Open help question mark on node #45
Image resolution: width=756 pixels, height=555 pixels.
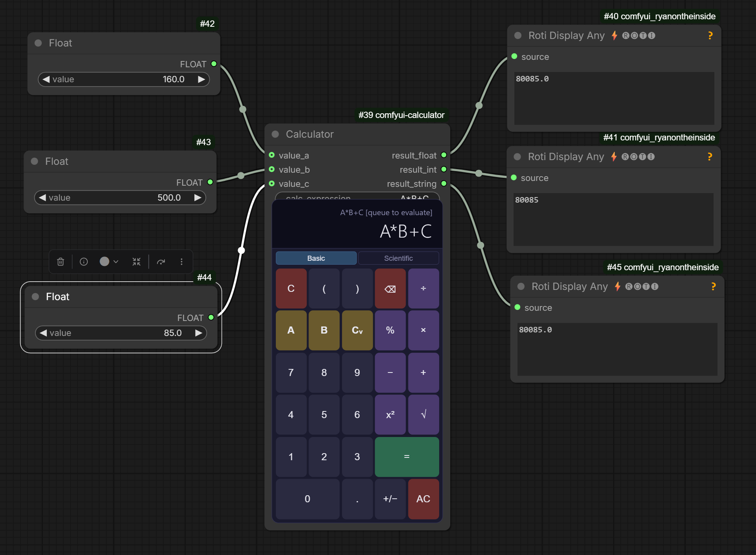click(x=713, y=287)
